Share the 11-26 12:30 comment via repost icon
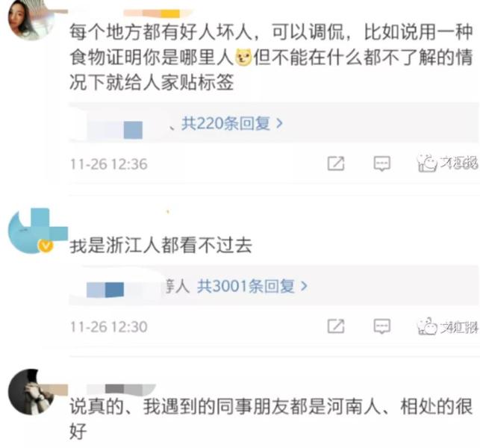This screenshot has height=448, width=480. (336, 326)
